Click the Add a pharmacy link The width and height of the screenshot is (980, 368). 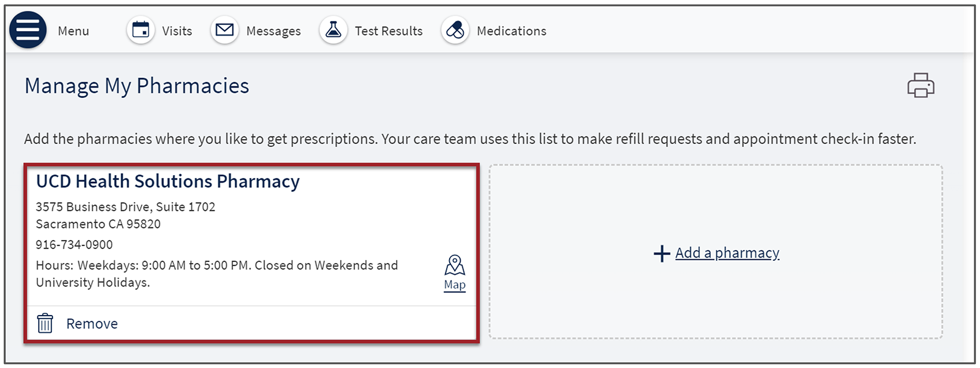click(727, 253)
